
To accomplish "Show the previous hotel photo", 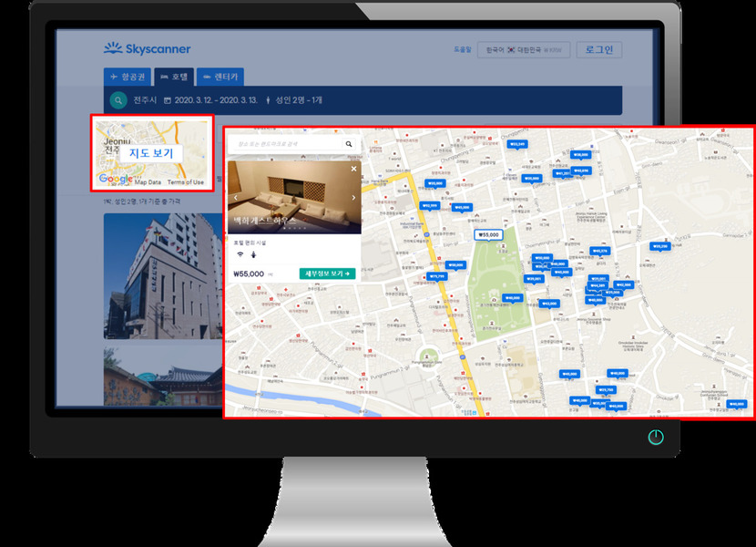I will click(x=235, y=197).
